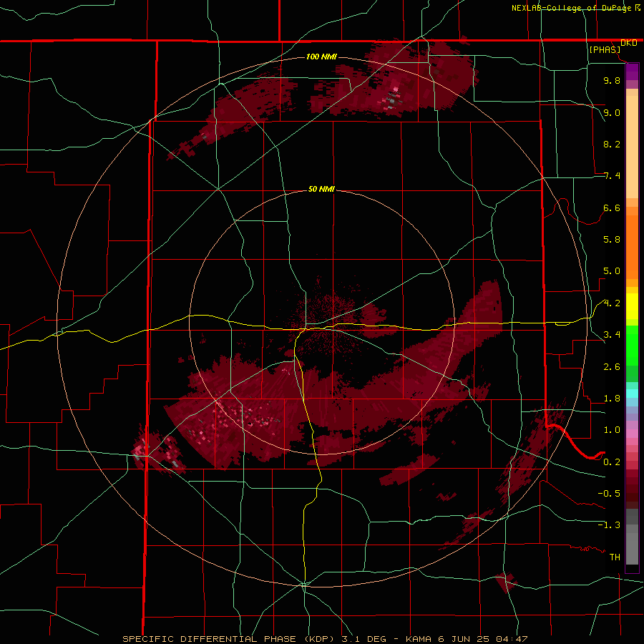This screenshot has height=644, width=644.
Task: Click the cyan band of the color bar
Action: coord(632,394)
